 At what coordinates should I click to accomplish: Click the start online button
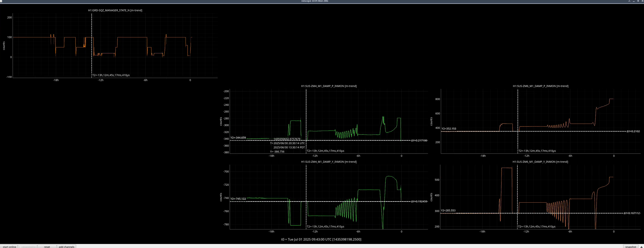[x=9, y=246]
